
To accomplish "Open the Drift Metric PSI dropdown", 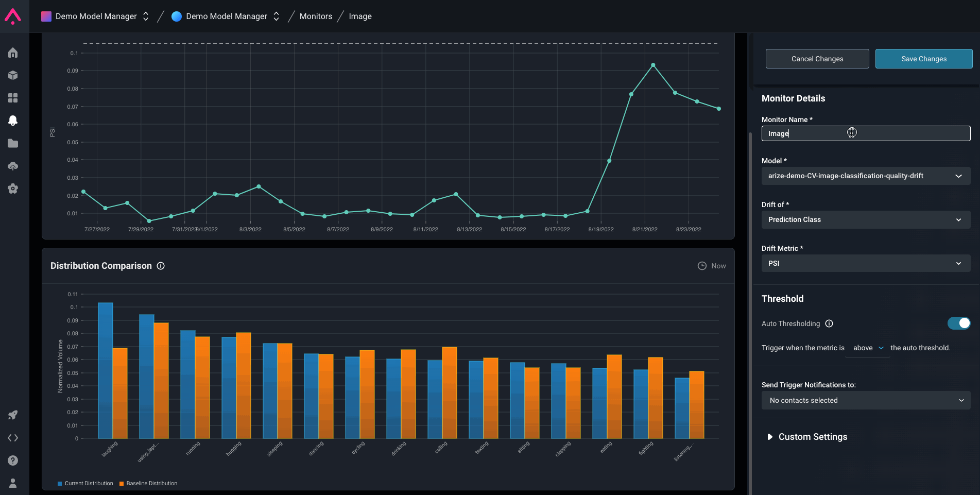I will [866, 263].
